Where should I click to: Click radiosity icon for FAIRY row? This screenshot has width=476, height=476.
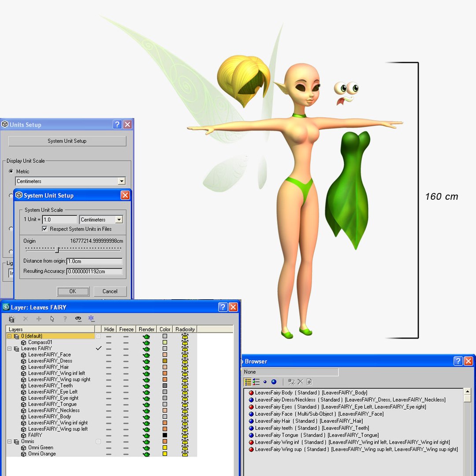click(x=185, y=435)
